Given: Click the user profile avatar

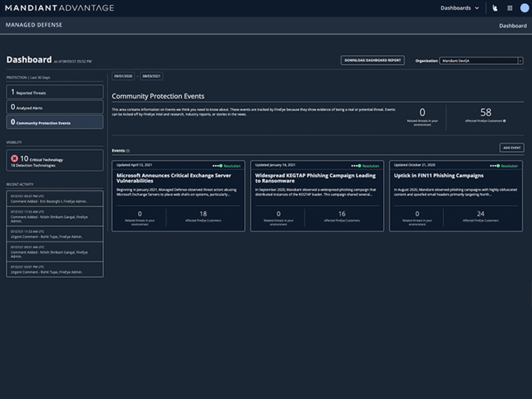Looking at the screenshot, I should click(x=525, y=8).
